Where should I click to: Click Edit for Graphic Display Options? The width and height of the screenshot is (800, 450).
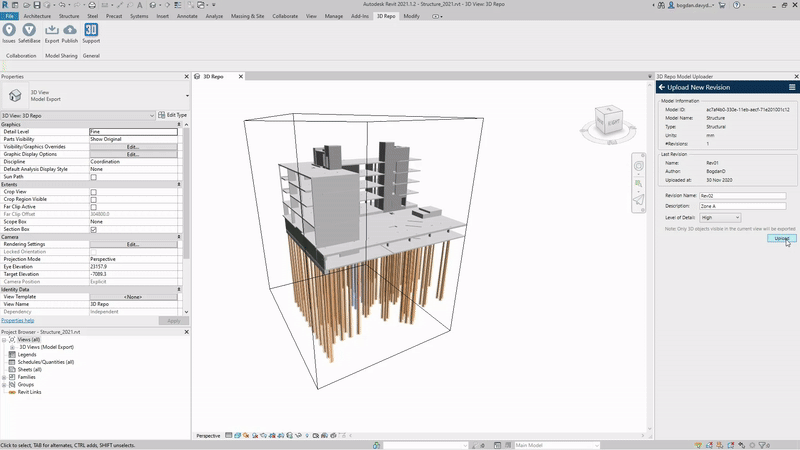point(133,154)
